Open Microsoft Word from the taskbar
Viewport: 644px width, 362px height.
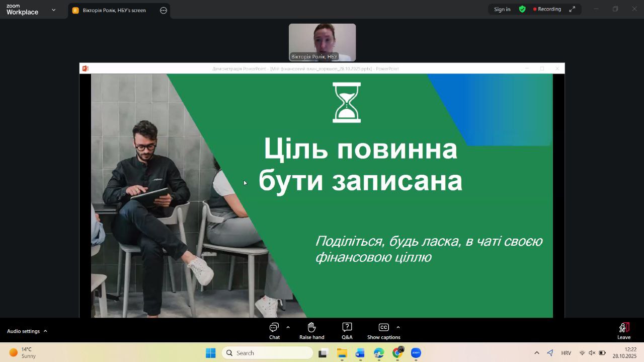[360, 353]
